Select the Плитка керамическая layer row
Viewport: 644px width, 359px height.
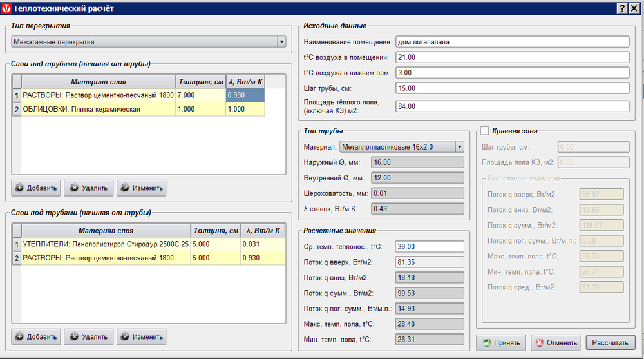[81, 110]
